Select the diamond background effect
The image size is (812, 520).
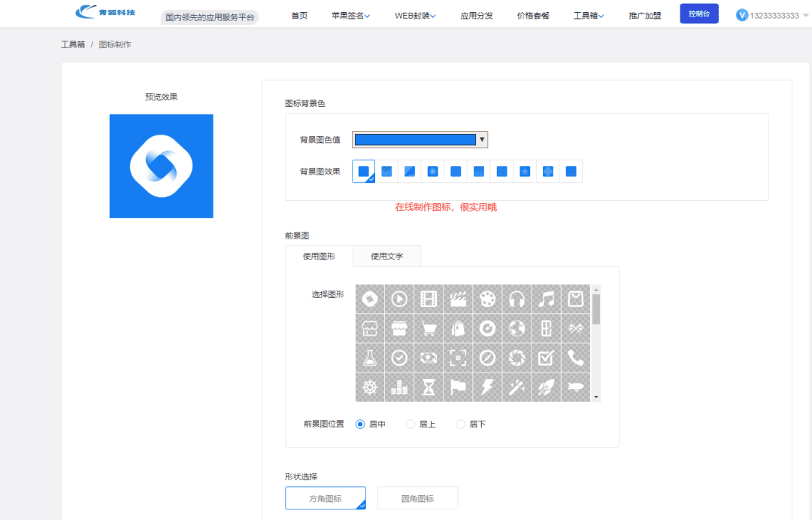pos(548,172)
